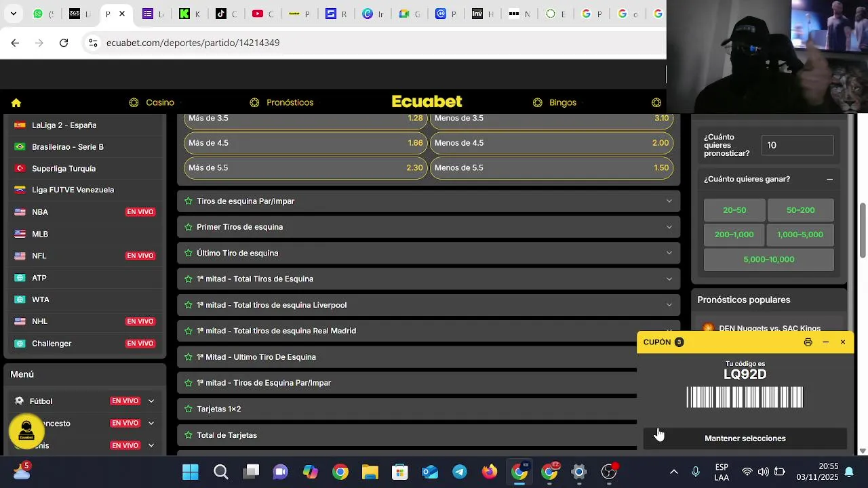868x488 pixels.
Task: Open Firefox from the taskbar
Action: (490, 472)
